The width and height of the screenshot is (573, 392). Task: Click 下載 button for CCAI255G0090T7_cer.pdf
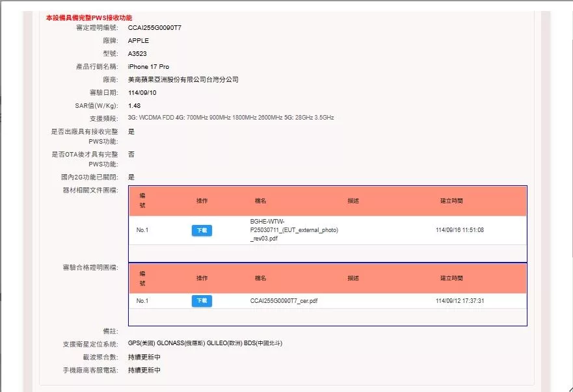pos(202,301)
